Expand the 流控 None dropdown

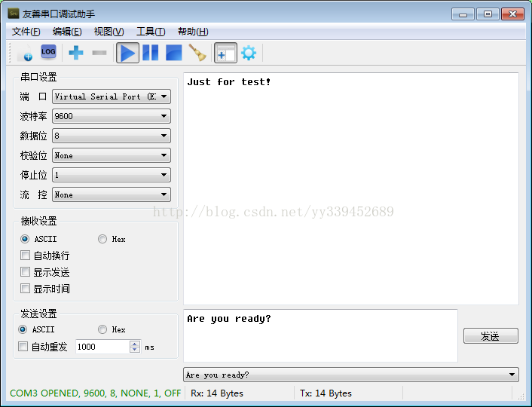[x=112, y=195]
